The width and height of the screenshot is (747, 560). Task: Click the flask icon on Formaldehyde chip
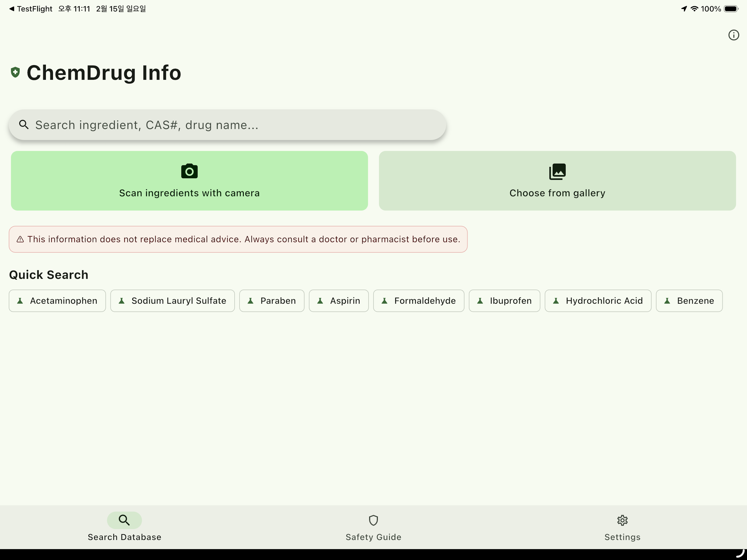[384, 301]
